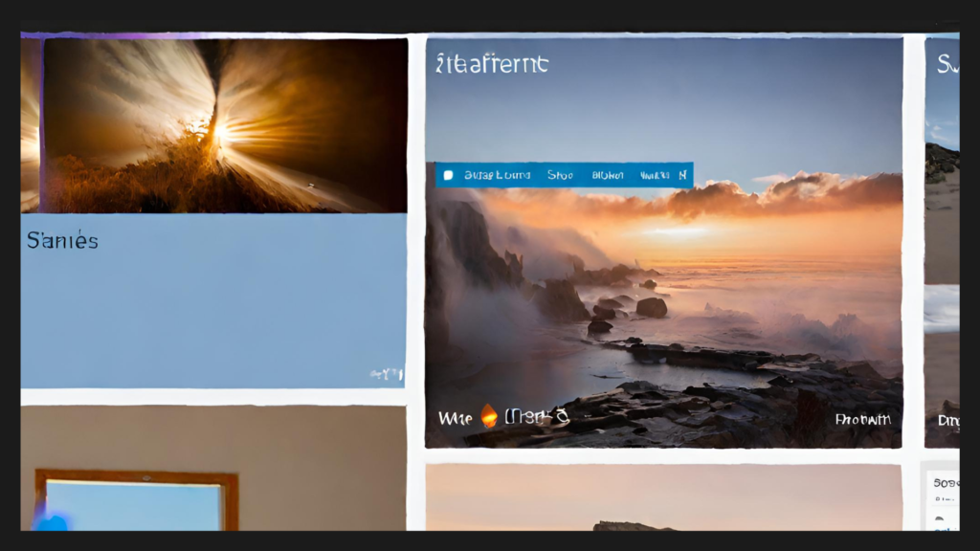
Task: Click the 'Fnobwith' label on ocean photo
Action: coord(862,419)
